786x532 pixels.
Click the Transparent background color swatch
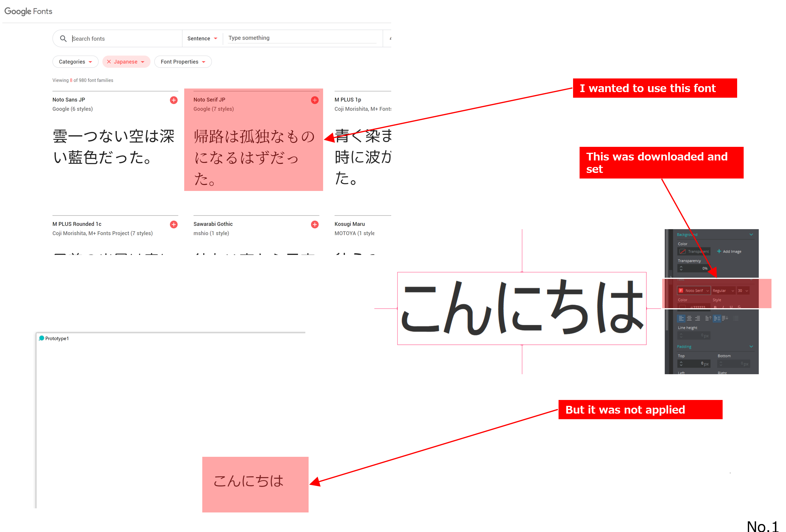(683, 251)
